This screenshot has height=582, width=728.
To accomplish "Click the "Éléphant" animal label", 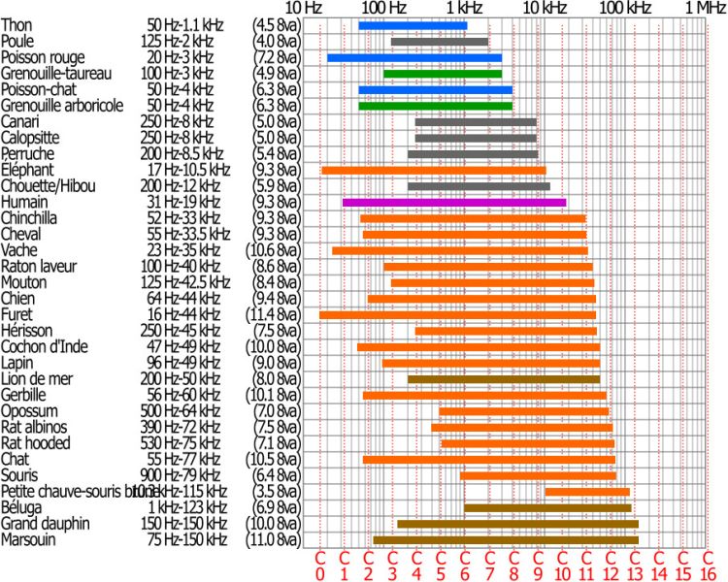I will [28, 171].
